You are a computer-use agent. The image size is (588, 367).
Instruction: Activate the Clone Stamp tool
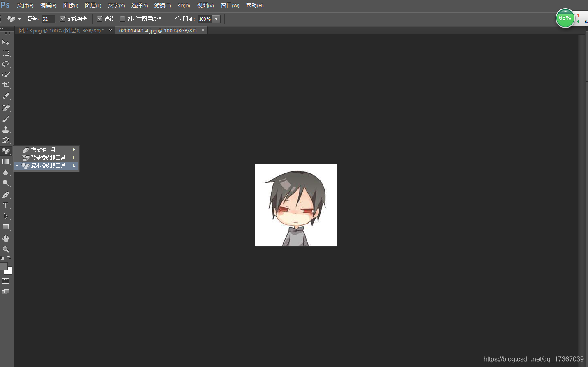click(x=6, y=129)
